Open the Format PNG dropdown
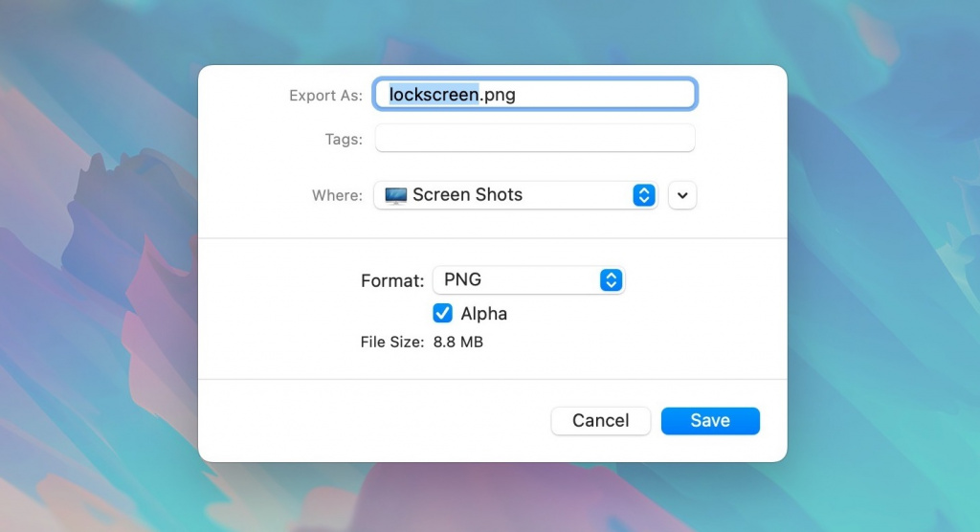 point(517,280)
